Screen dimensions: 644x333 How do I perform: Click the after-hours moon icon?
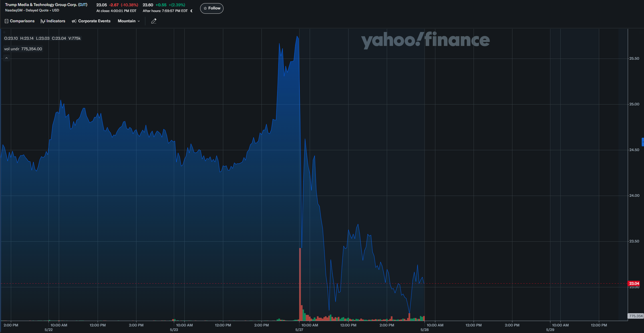[x=192, y=11]
